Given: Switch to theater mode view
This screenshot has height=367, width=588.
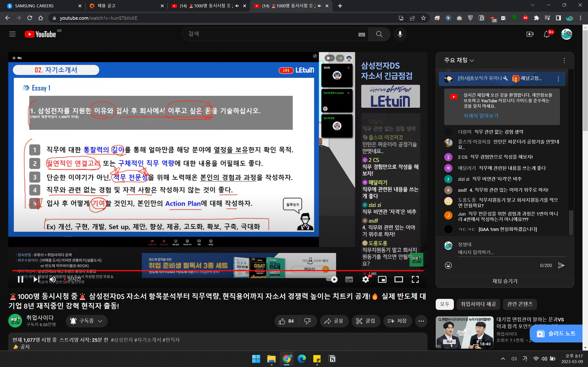Looking at the screenshot, I should tap(399, 280).
